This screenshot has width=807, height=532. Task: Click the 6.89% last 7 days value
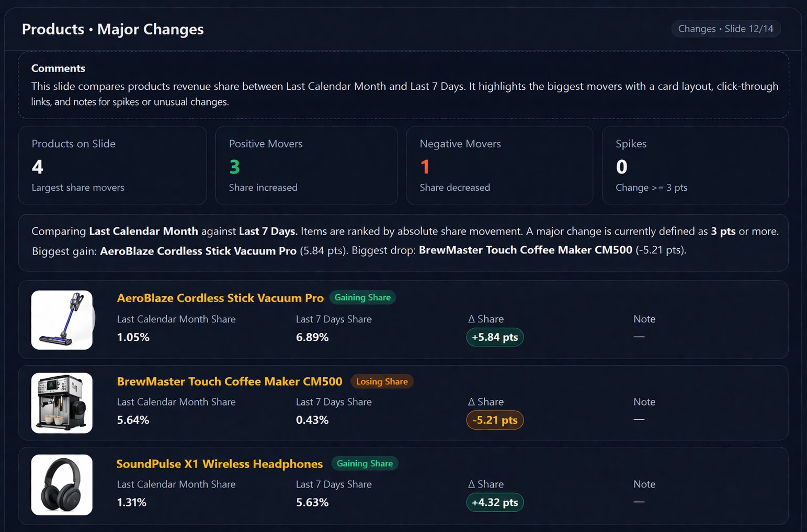pyautogui.click(x=312, y=337)
